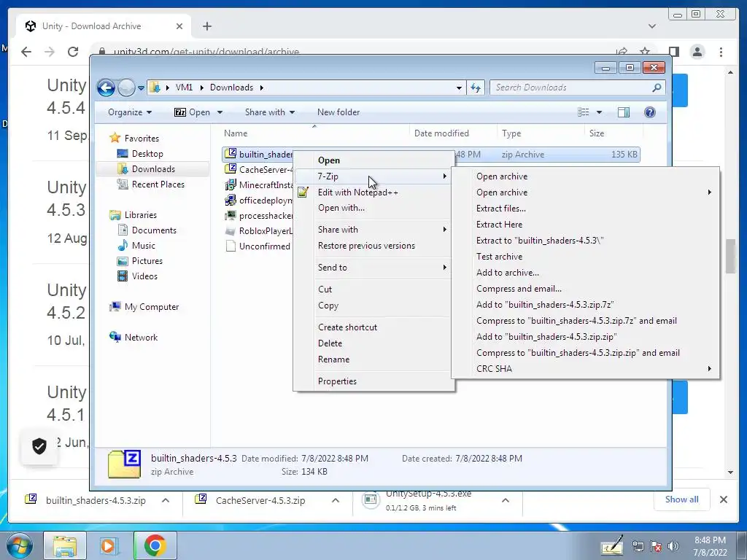
Task: Click the change view icon in toolbar
Action: point(583,112)
